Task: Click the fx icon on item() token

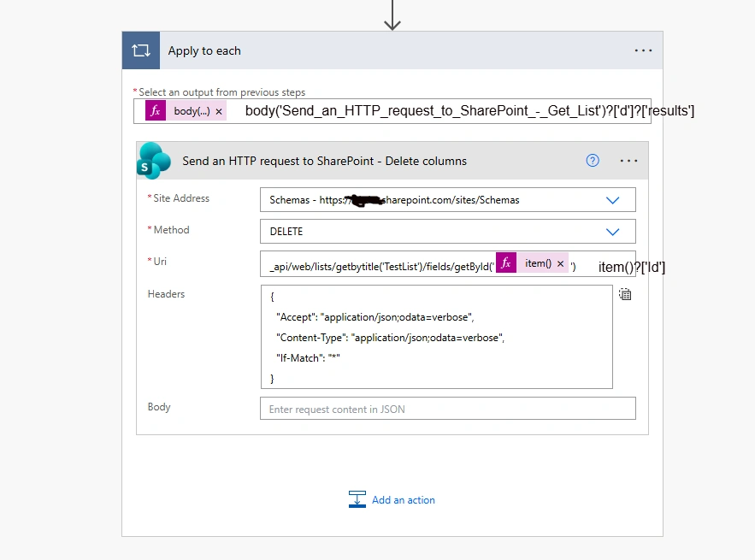Action: (x=506, y=263)
